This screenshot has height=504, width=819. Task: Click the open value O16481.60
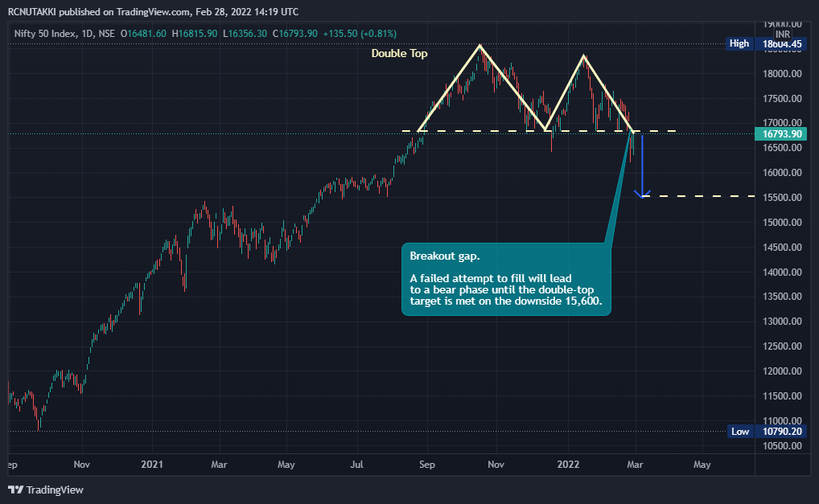point(143,34)
